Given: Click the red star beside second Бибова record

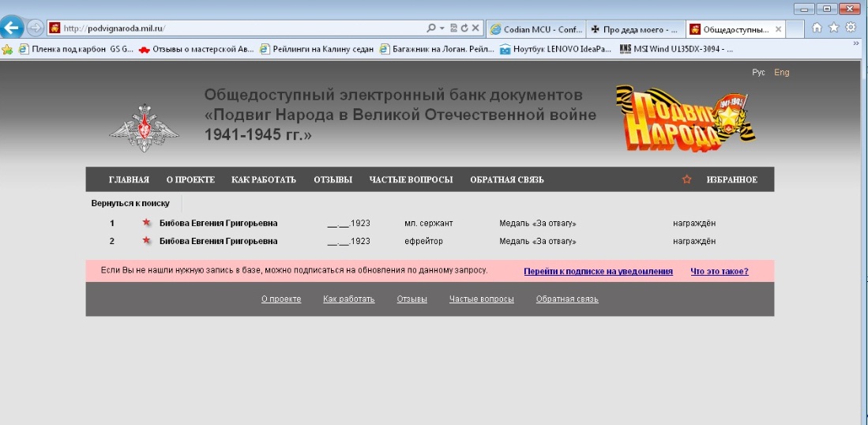Looking at the screenshot, I should 146,241.
